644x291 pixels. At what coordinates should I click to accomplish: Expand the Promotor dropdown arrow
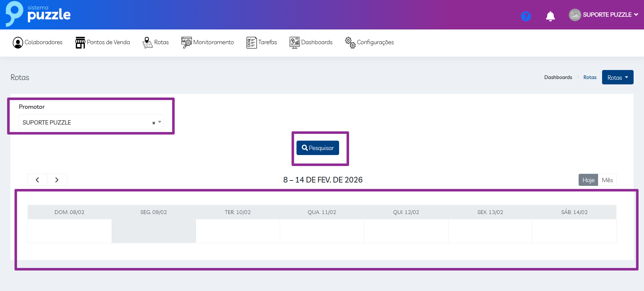[160, 122]
